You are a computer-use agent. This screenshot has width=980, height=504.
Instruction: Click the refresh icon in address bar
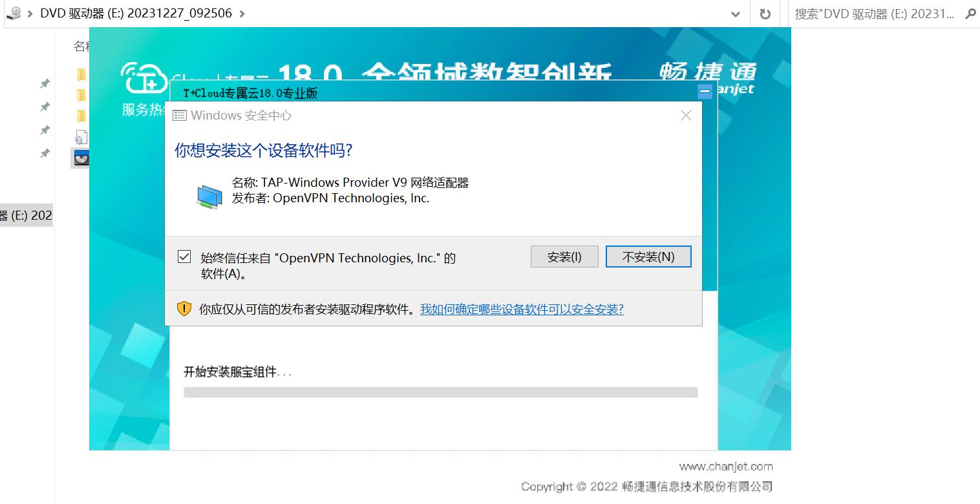765,14
